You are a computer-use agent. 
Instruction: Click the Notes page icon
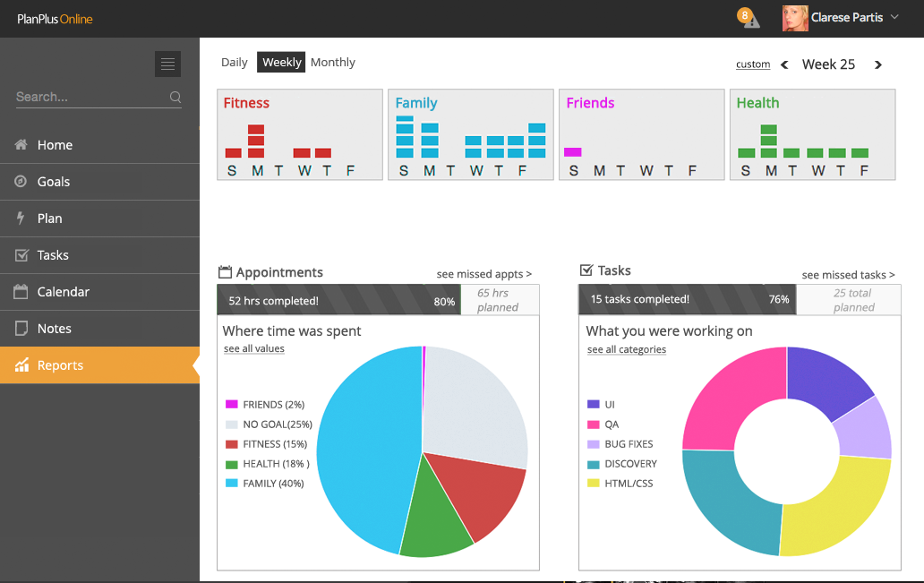click(21, 329)
